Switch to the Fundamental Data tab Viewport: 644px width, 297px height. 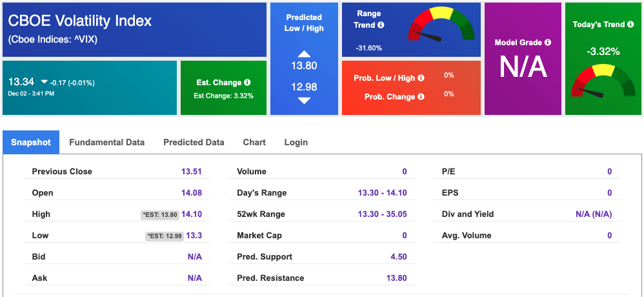point(106,142)
